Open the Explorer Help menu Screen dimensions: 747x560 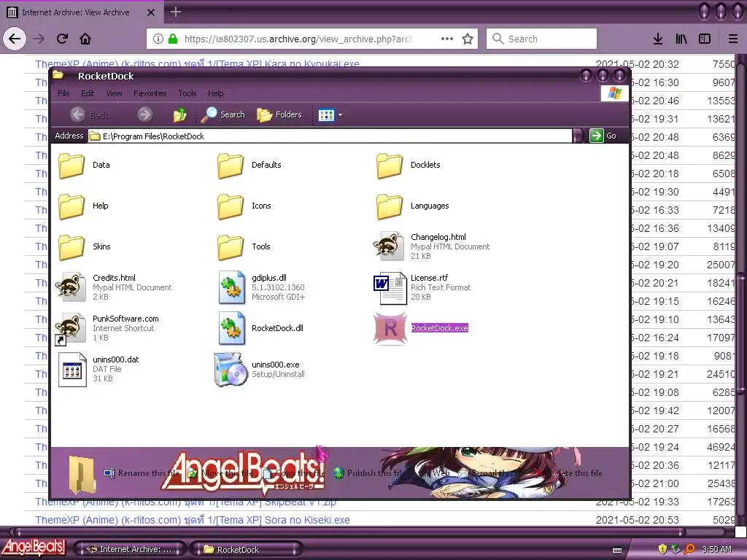coord(215,93)
